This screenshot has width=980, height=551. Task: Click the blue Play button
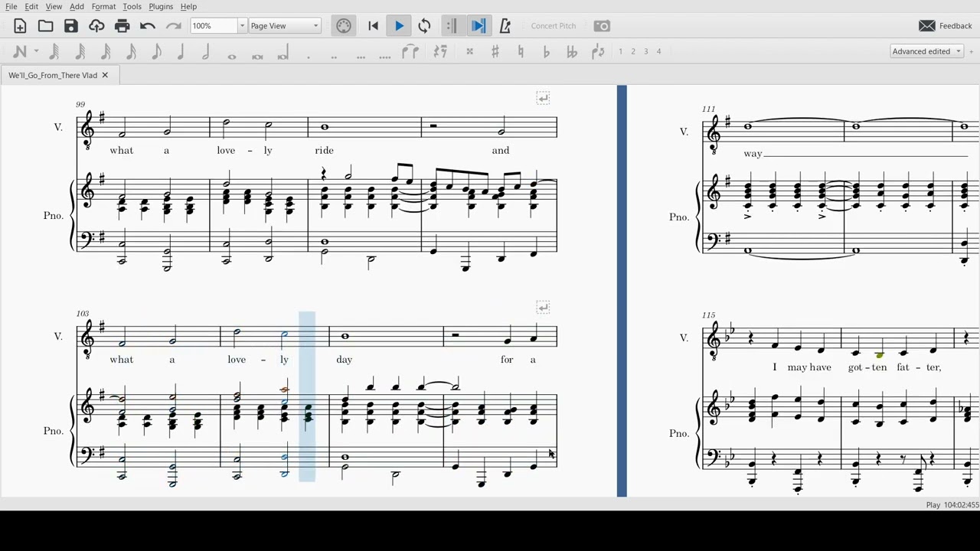(x=399, y=26)
